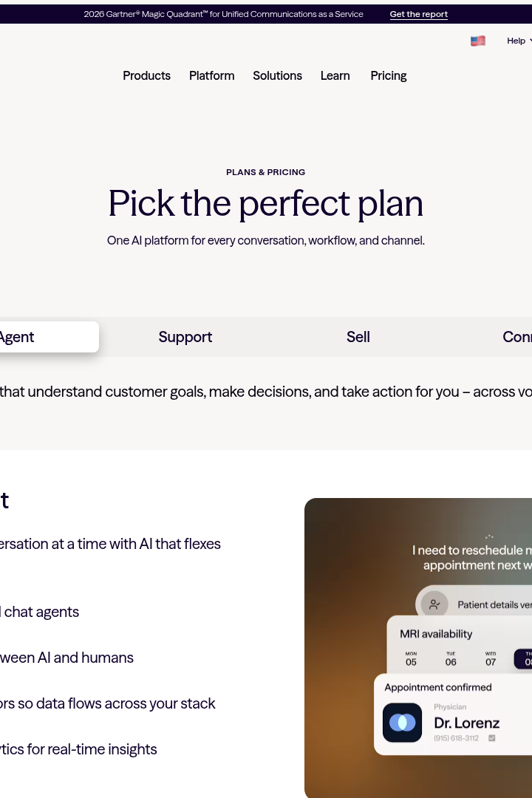Switch to the Support plan tab
Screen dimensions: 532x798
(185, 337)
